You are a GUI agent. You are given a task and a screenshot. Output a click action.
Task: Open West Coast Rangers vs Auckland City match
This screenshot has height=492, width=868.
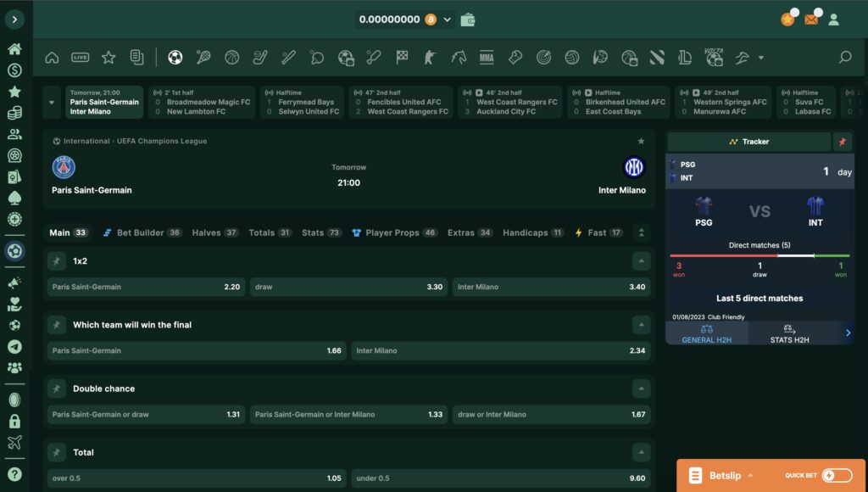[509, 102]
